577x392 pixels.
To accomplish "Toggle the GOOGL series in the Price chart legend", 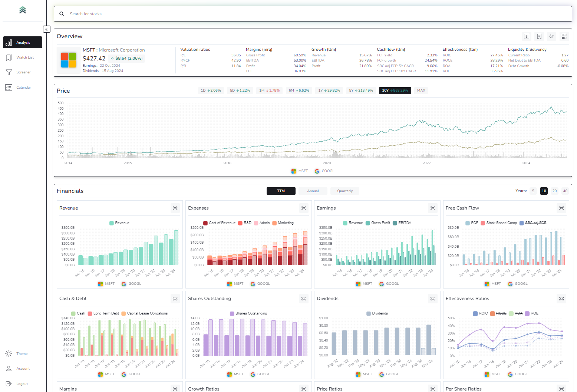I will tap(324, 171).
